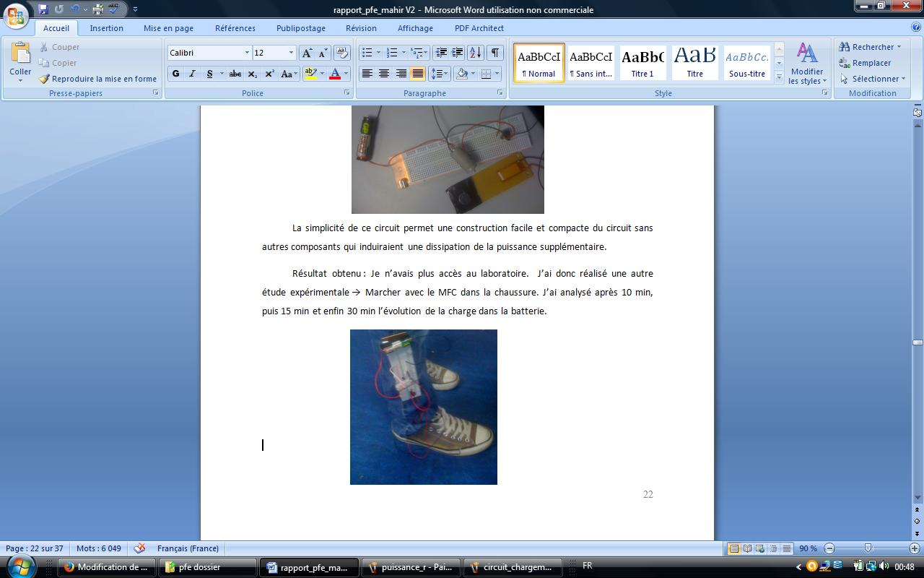924x578 pixels.
Task: Open the font size 12 dropdown
Action: pyautogui.click(x=291, y=53)
